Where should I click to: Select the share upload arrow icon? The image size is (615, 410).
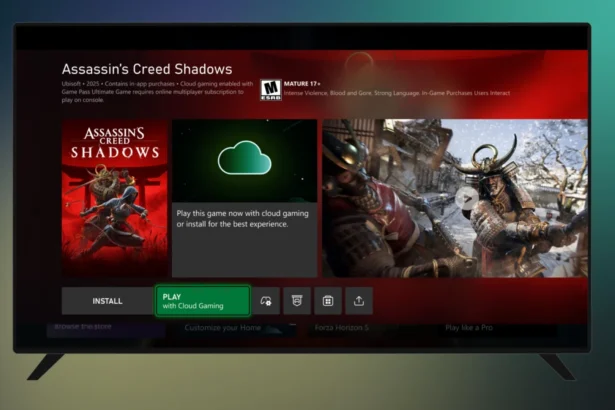(x=359, y=301)
